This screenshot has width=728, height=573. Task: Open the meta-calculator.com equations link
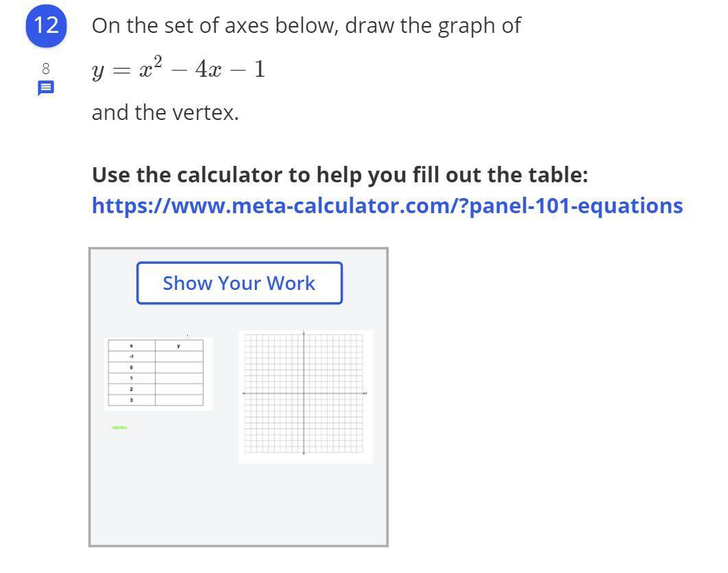387,206
